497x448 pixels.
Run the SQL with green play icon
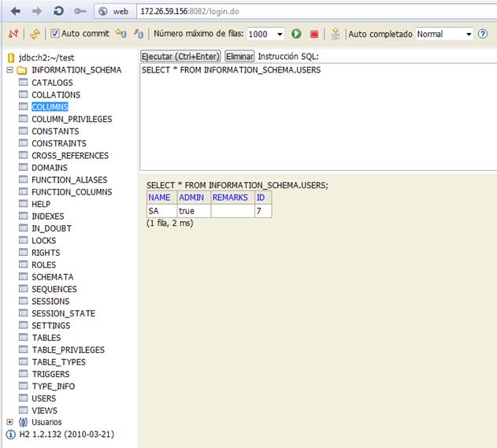coord(297,34)
